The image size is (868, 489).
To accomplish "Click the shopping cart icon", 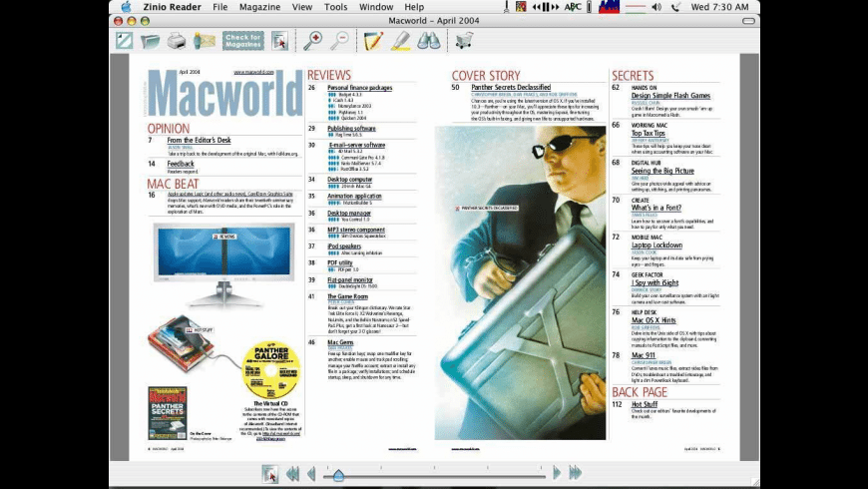I will point(464,41).
